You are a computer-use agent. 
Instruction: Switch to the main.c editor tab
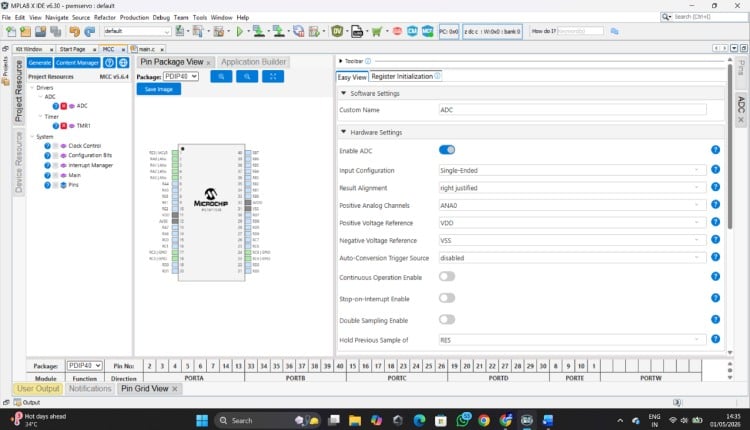(146, 49)
